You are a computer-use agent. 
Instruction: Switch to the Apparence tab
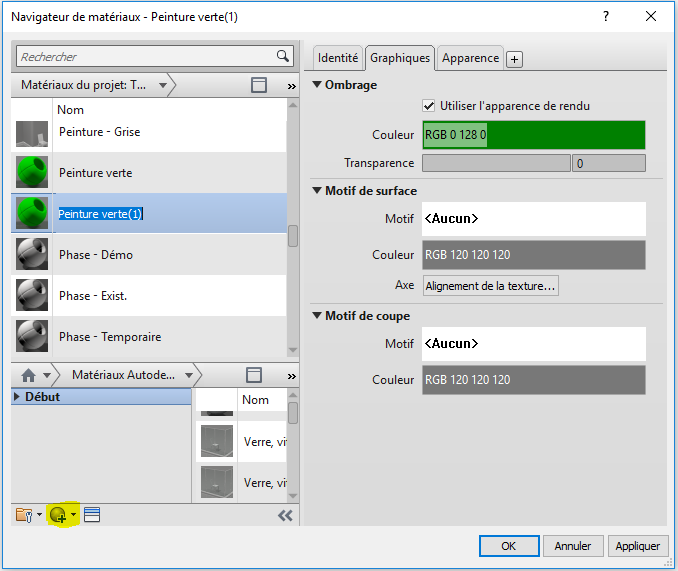(470, 58)
